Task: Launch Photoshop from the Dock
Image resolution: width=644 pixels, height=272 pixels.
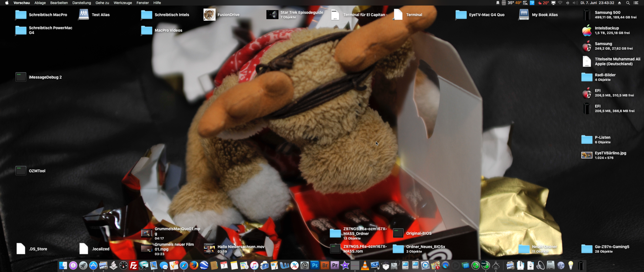Action: [315, 266]
